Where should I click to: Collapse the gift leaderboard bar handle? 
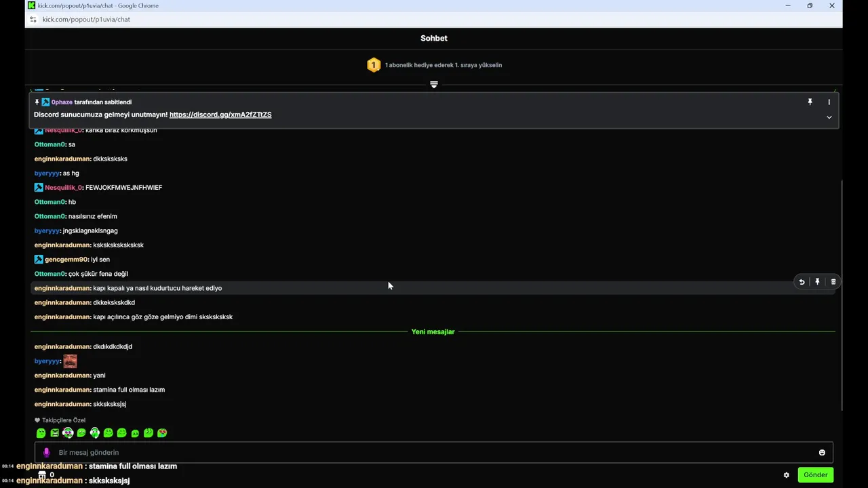point(434,85)
